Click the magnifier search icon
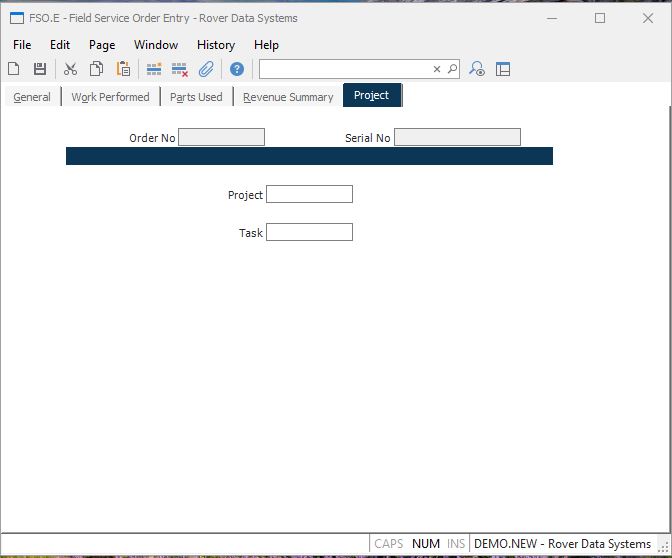Screen dimensions: 672x558 coord(452,69)
